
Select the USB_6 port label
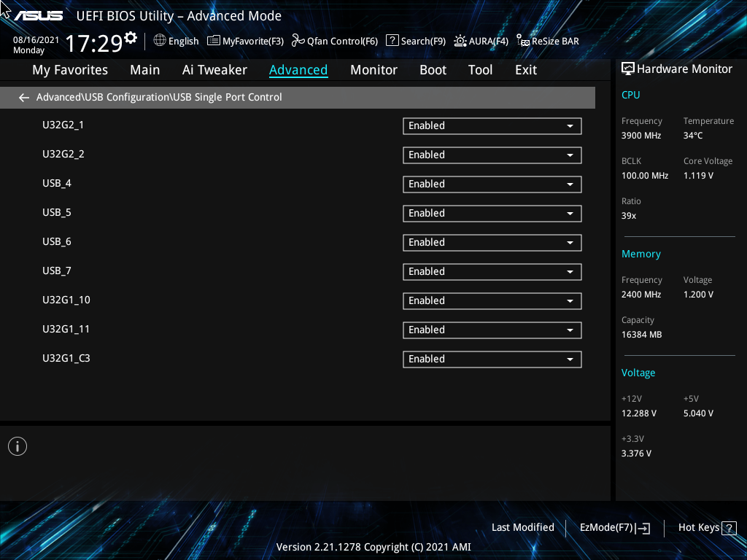pyautogui.click(x=57, y=242)
